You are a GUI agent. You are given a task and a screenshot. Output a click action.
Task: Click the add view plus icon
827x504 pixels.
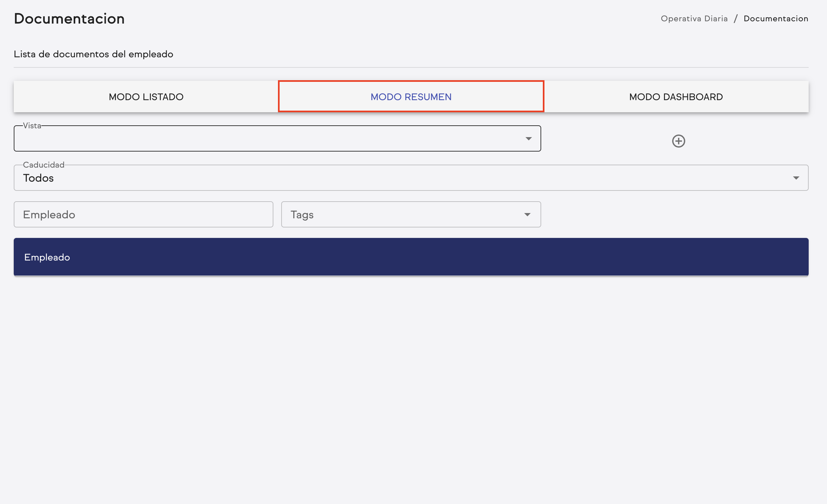coord(678,141)
